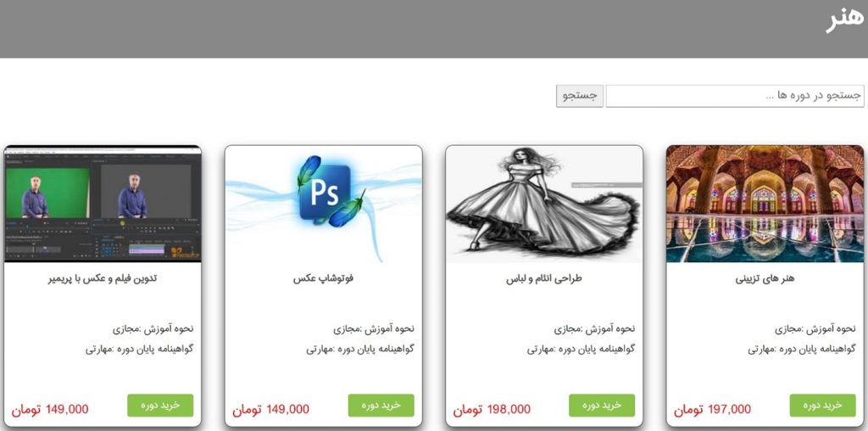Click the Photoshop course 149,000 تومان price
The width and height of the screenshot is (868, 431).
pyautogui.click(x=270, y=410)
